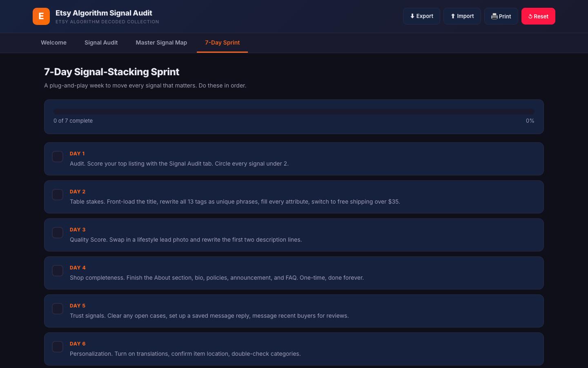Viewport: 588px width, 368px height.
Task: Open the Welcome tab
Action: (x=53, y=43)
